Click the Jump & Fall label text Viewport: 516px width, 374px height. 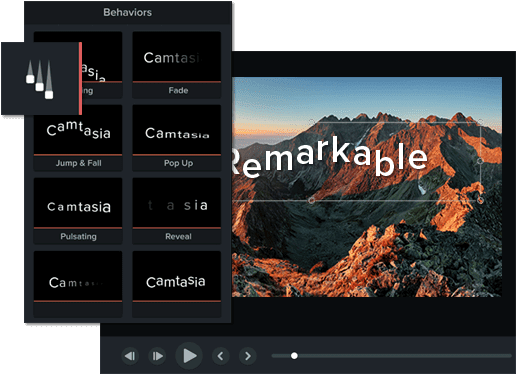coord(79,163)
